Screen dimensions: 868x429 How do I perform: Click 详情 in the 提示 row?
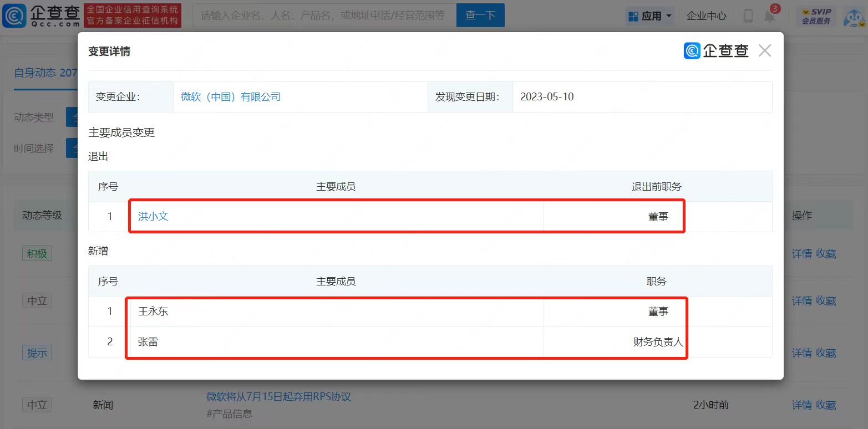coord(802,353)
